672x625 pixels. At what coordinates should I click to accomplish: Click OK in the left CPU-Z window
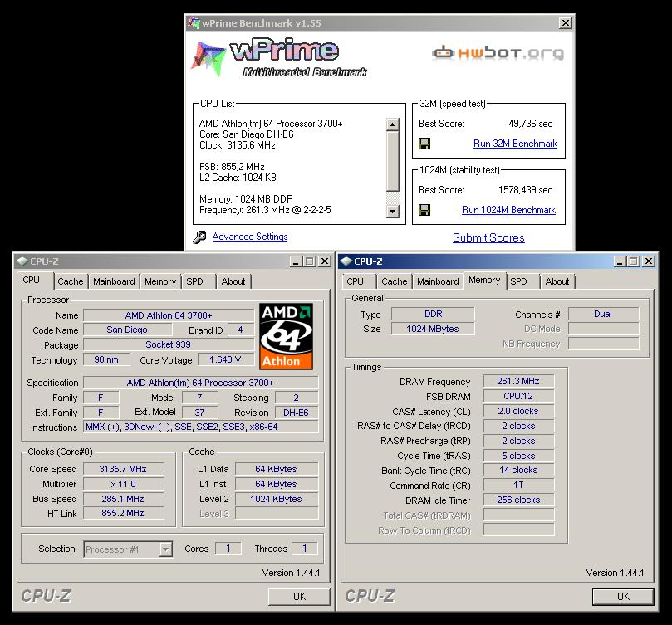pyautogui.click(x=299, y=597)
